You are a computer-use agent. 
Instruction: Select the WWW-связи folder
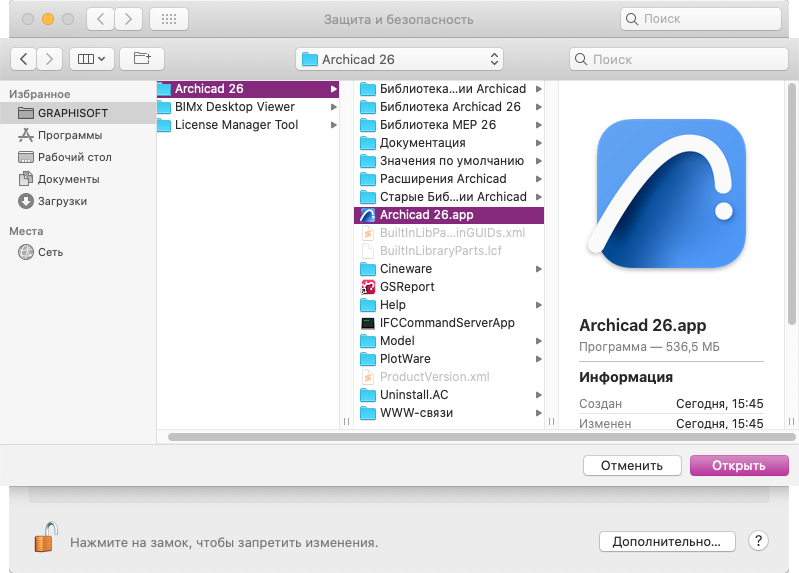click(449, 413)
